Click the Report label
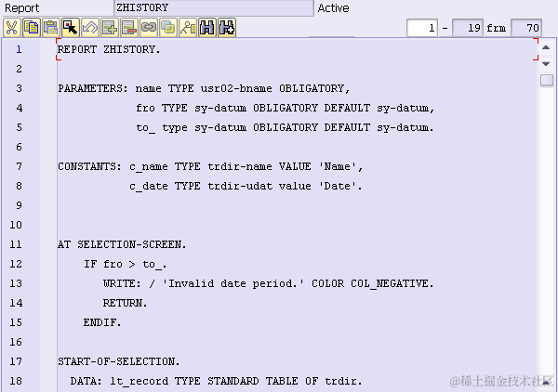The width and height of the screenshot is (558, 392). pyautogui.click(x=21, y=7)
